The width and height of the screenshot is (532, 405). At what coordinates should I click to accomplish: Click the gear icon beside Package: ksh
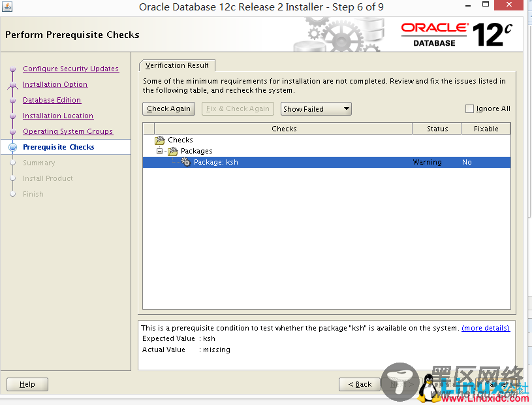(x=186, y=162)
